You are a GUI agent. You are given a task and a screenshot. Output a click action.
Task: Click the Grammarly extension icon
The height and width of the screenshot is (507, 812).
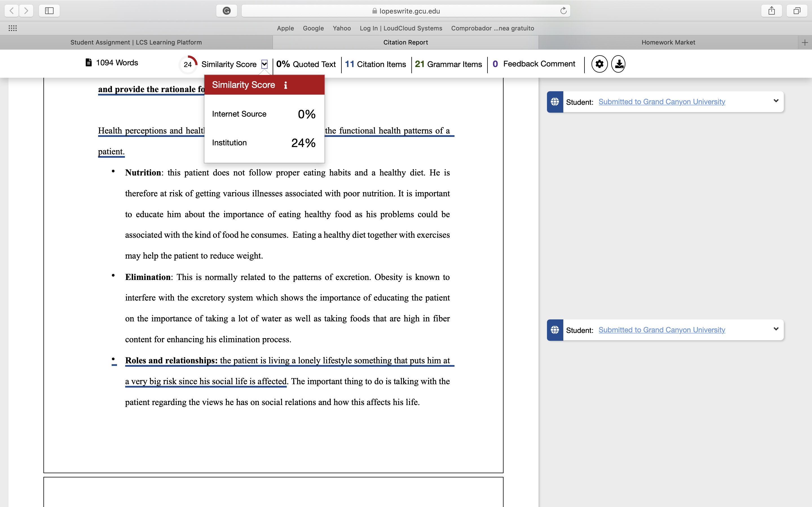tap(227, 11)
